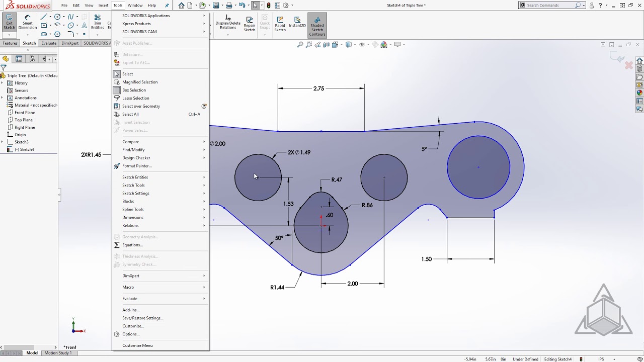Expand the Annotations tree node
Viewport: 644px width, 362px height.
coord(3,98)
